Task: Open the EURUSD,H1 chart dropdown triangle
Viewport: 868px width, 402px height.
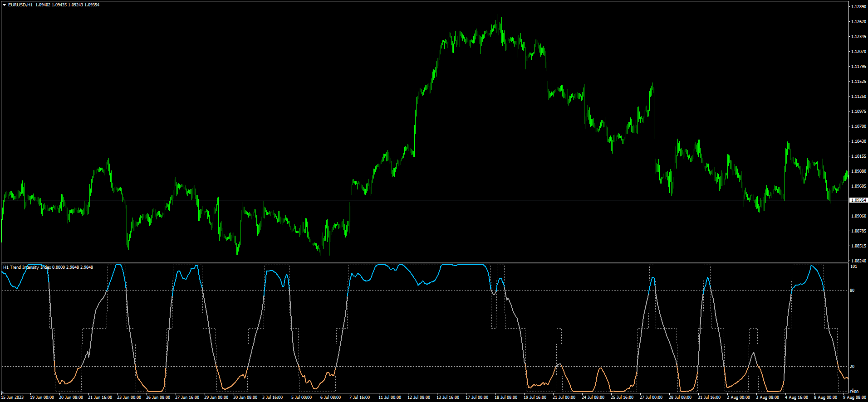Action: (x=5, y=5)
